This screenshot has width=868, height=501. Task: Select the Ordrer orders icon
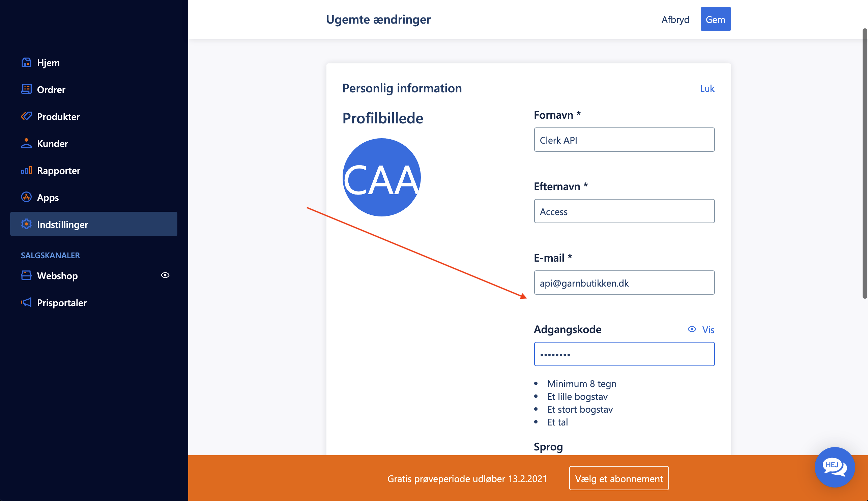point(27,89)
